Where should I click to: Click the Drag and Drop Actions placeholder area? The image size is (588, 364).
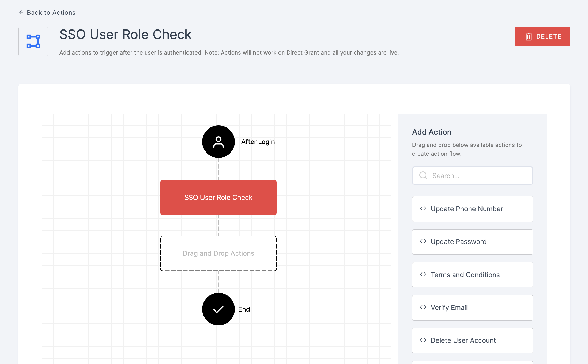click(218, 253)
